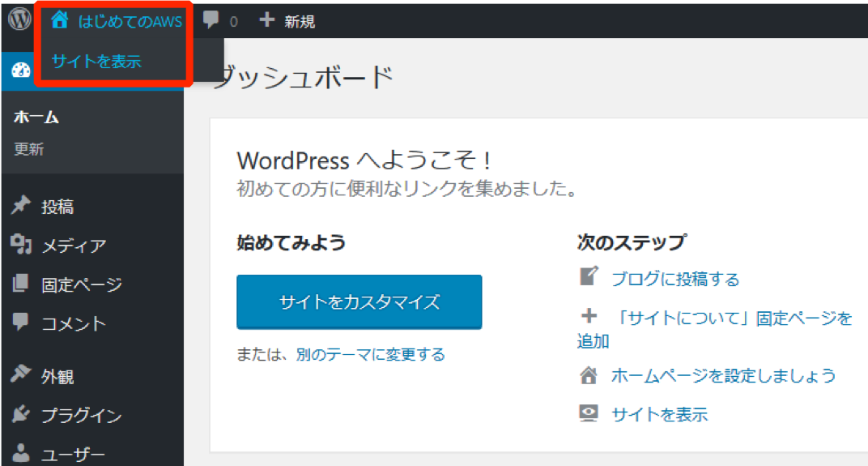This screenshot has height=466, width=868.
Task: Click the home icon beside はじめてのAWS
Action: coord(59,20)
